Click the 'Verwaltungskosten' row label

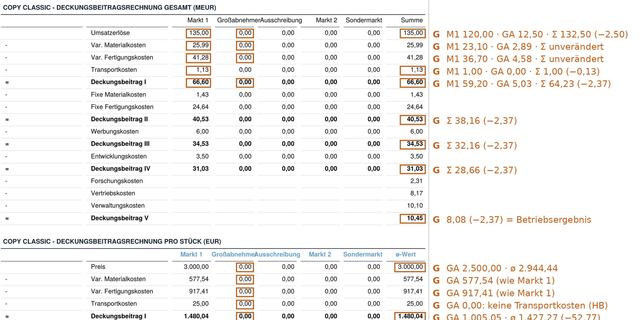[118, 206]
